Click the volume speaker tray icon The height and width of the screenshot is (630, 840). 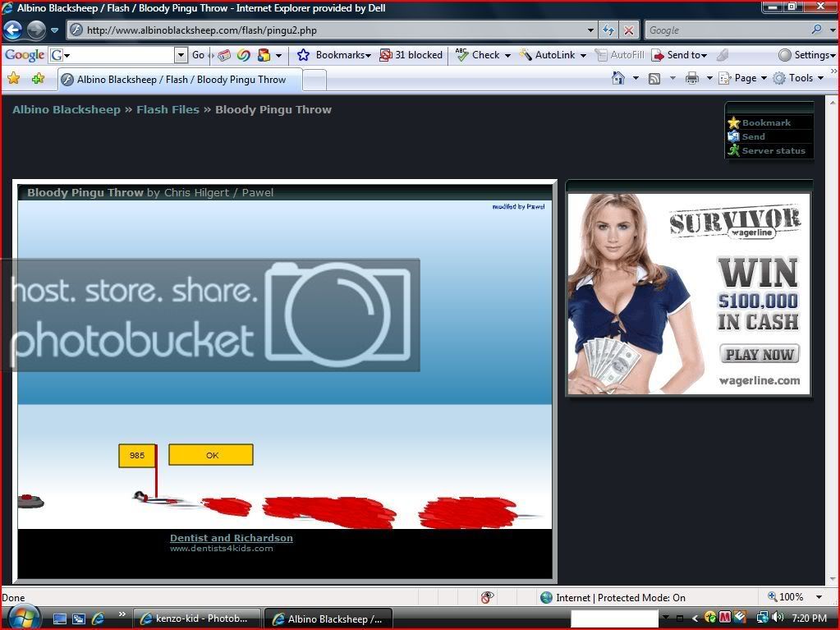point(778,618)
